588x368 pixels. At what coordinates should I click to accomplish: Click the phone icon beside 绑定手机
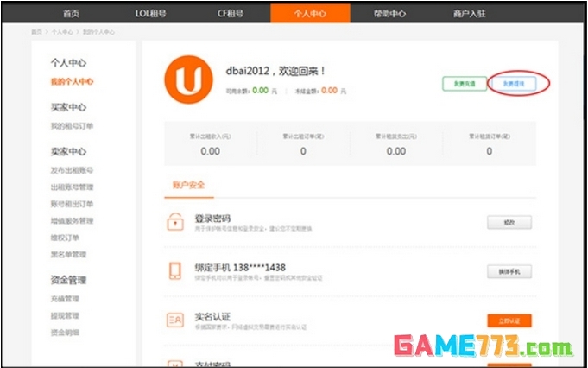[x=175, y=271]
